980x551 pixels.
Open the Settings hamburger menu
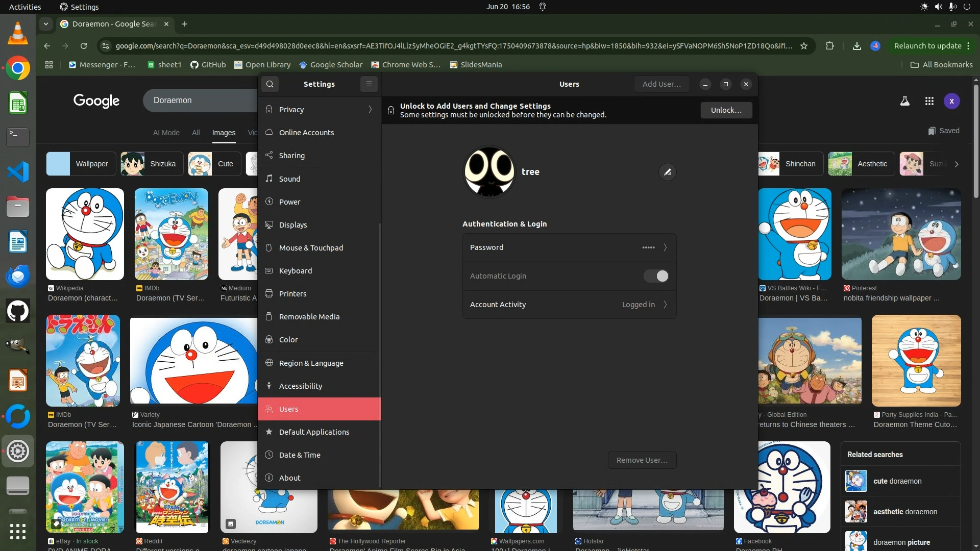click(369, 84)
